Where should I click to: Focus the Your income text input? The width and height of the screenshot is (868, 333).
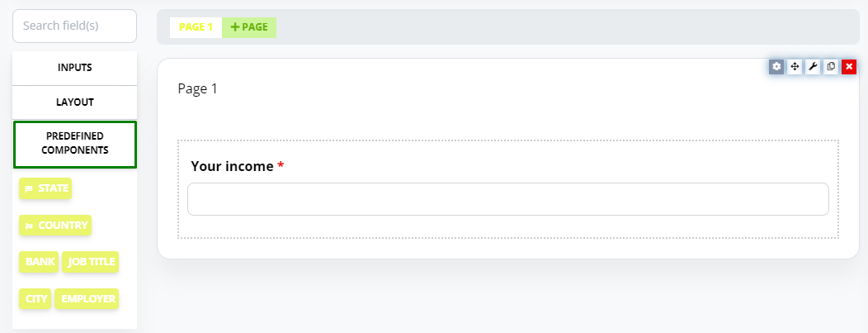(508, 199)
